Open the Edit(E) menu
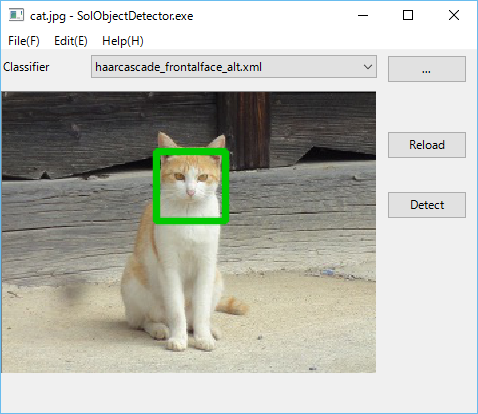Screen dimensions: 478x414 pos(71,41)
